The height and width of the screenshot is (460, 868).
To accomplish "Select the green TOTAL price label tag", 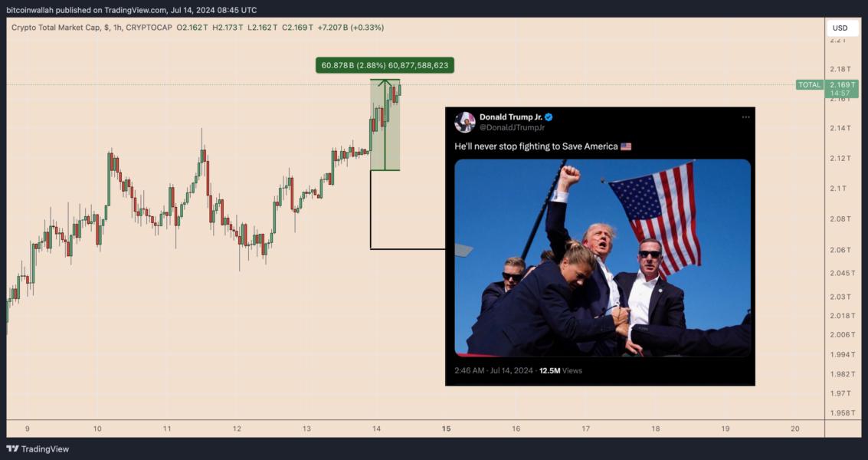I will (x=809, y=85).
